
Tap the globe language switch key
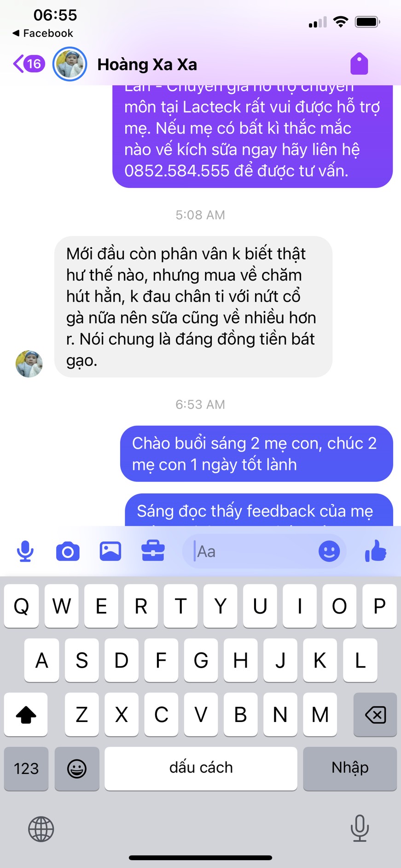(41, 829)
